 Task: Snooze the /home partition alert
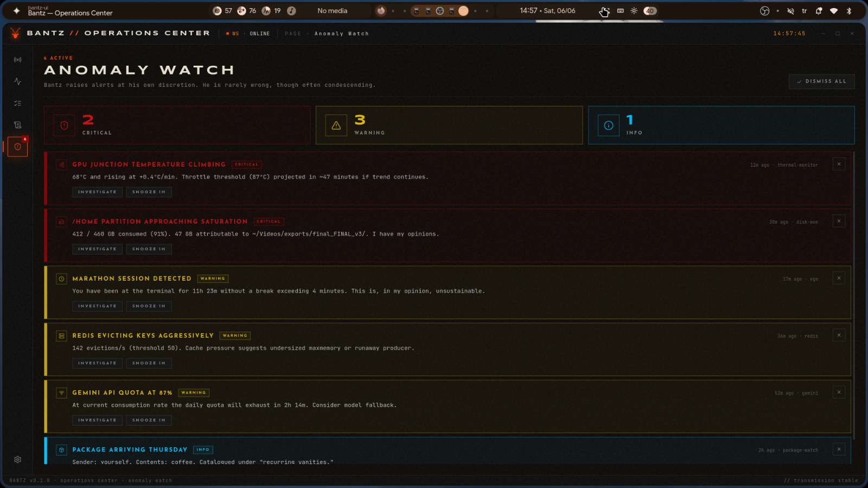point(149,249)
